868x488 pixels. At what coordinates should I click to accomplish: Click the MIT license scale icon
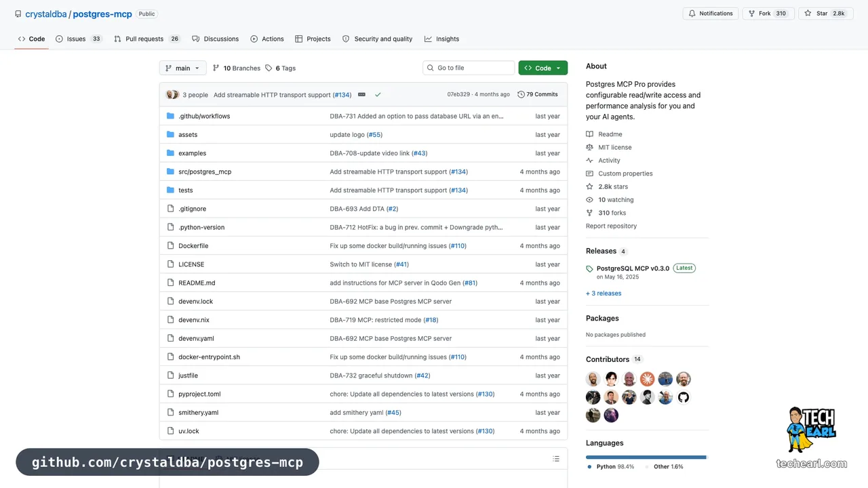590,147
